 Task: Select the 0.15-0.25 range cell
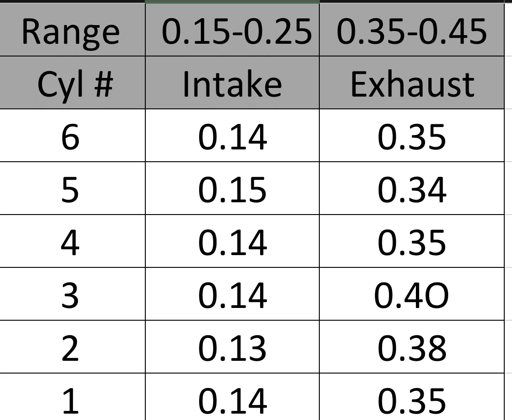pos(232,30)
